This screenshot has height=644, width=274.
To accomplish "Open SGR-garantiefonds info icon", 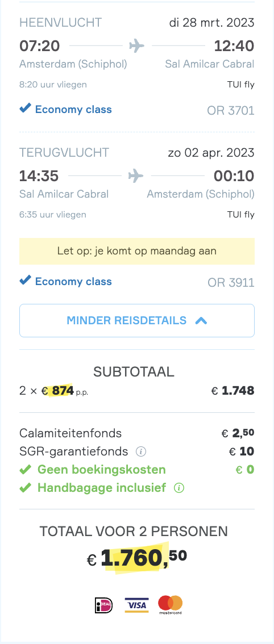I will point(141,452).
